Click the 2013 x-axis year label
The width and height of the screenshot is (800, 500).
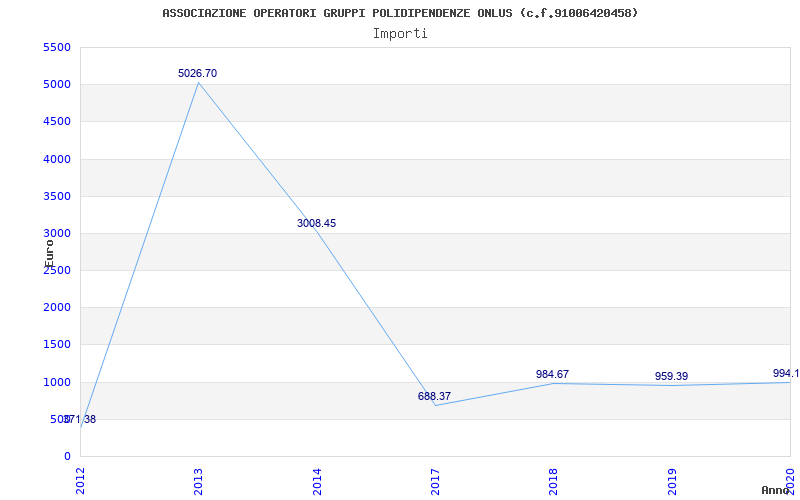[198, 481]
